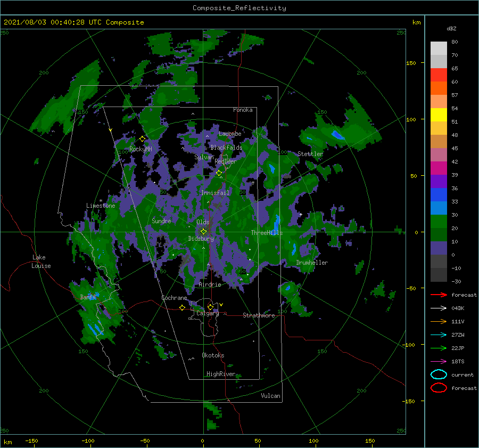Click the Innisfail town label
The image size is (479, 448).
pyautogui.click(x=215, y=193)
